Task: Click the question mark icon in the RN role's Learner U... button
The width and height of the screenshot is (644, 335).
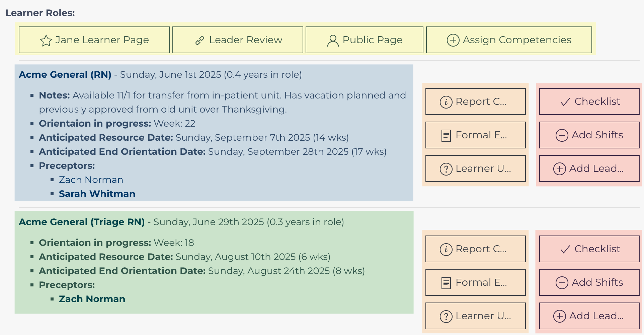Action: pyautogui.click(x=446, y=169)
